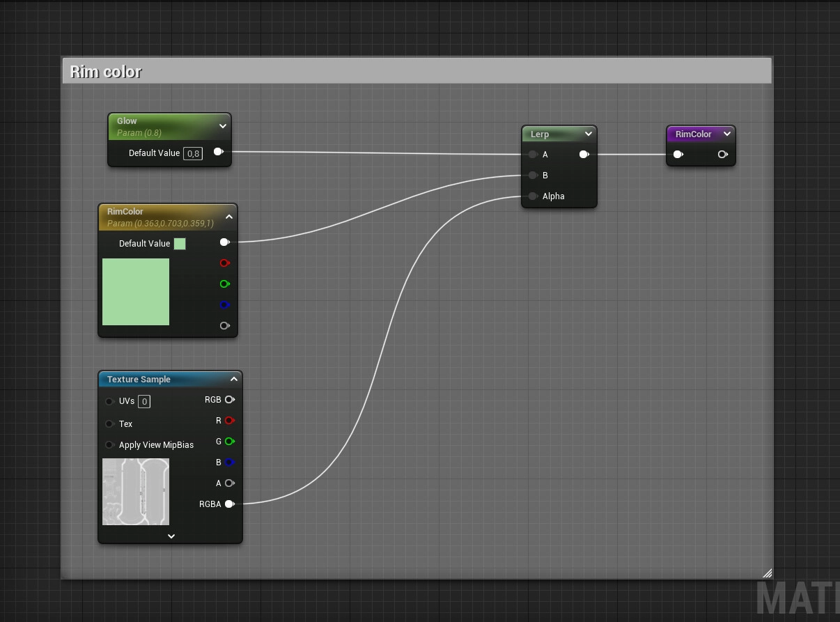Click the RimColor green channel output pin
Image resolution: width=840 pixels, height=622 pixels.
coord(224,284)
